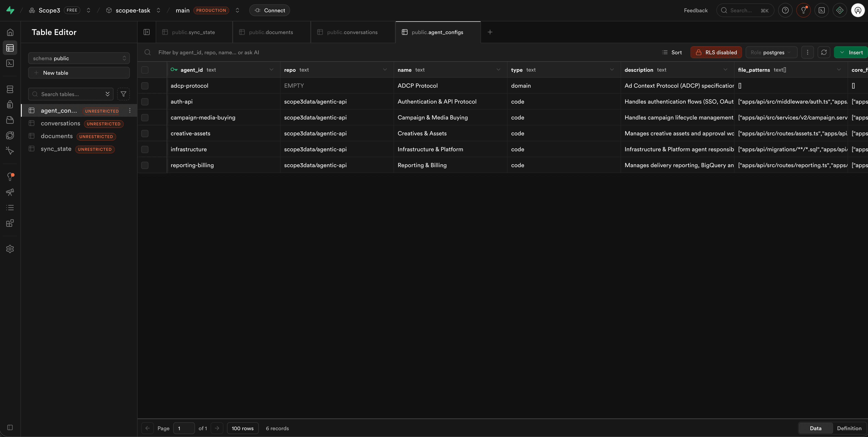
Task: Open repo column header menu
Action: click(x=385, y=70)
